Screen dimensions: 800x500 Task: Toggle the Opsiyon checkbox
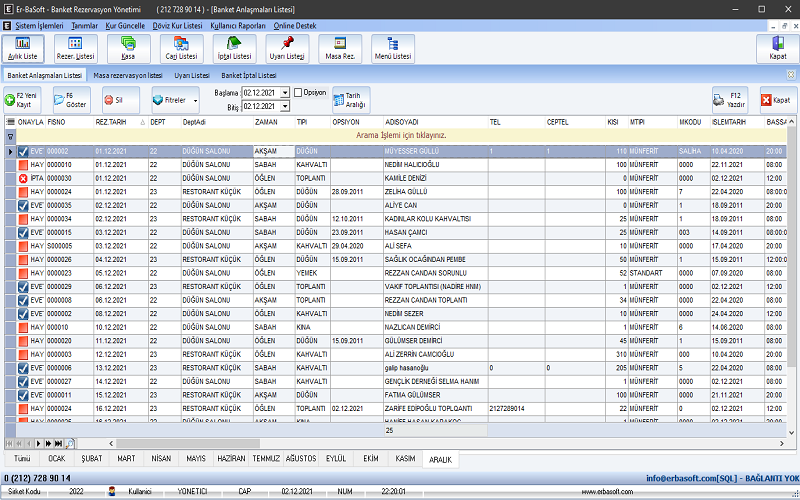[x=298, y=92]
